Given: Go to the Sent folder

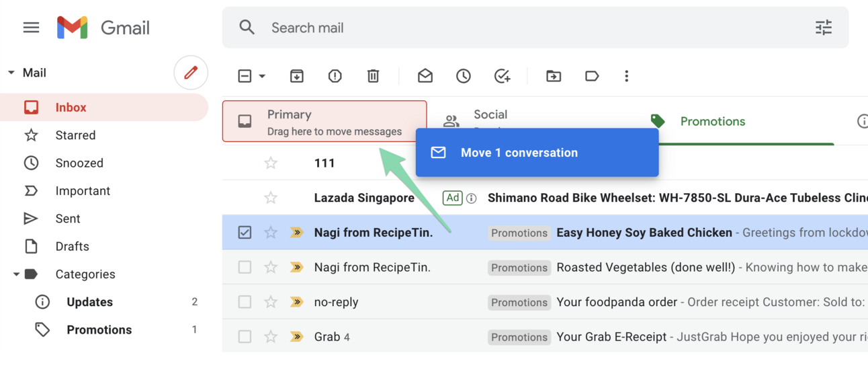Looking at the screenshot, I should click(103, 219).
